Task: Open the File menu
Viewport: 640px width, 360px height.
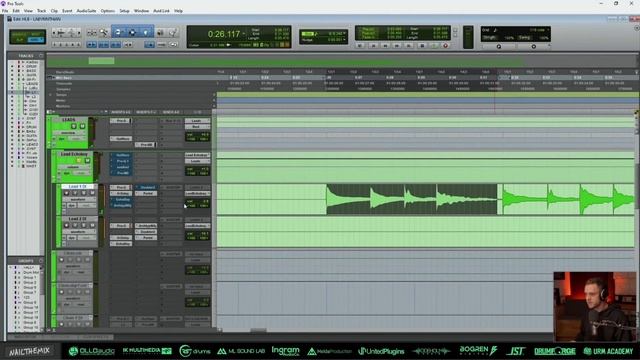Action: click(5, 11)
